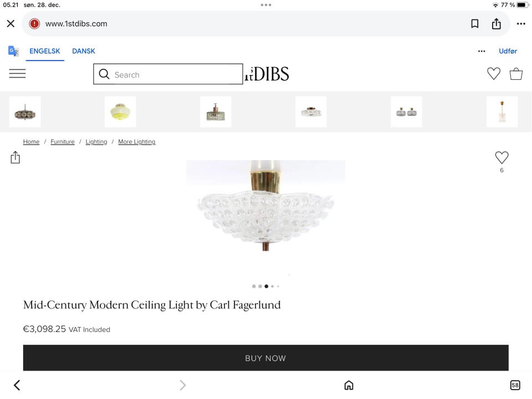Follow the Home breadcrumb link
This screenshot has width=532, height=399.
tap(31, 141)
